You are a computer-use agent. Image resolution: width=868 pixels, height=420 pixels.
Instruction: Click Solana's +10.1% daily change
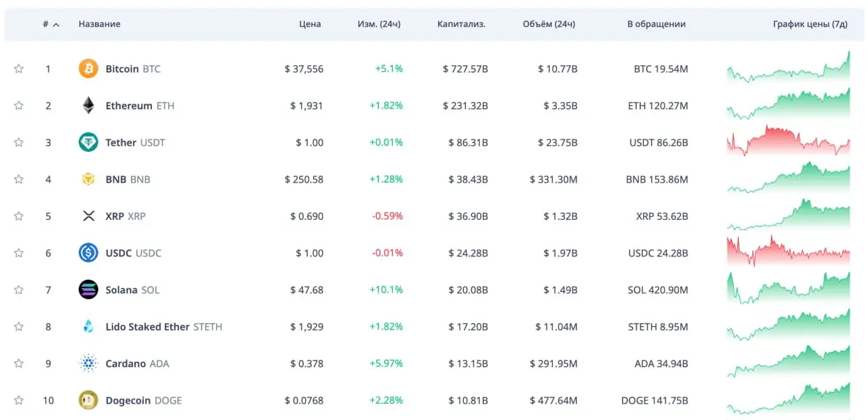(x=387, y=290)
